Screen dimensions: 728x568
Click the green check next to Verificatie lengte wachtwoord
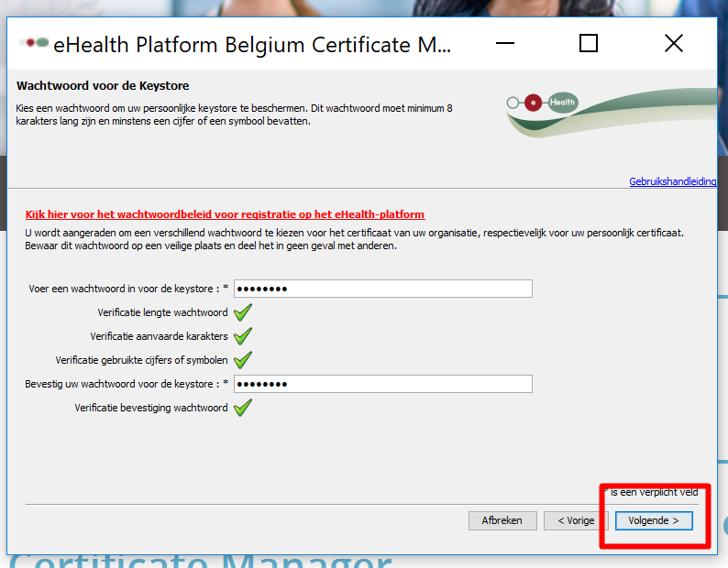coord(243,312)
